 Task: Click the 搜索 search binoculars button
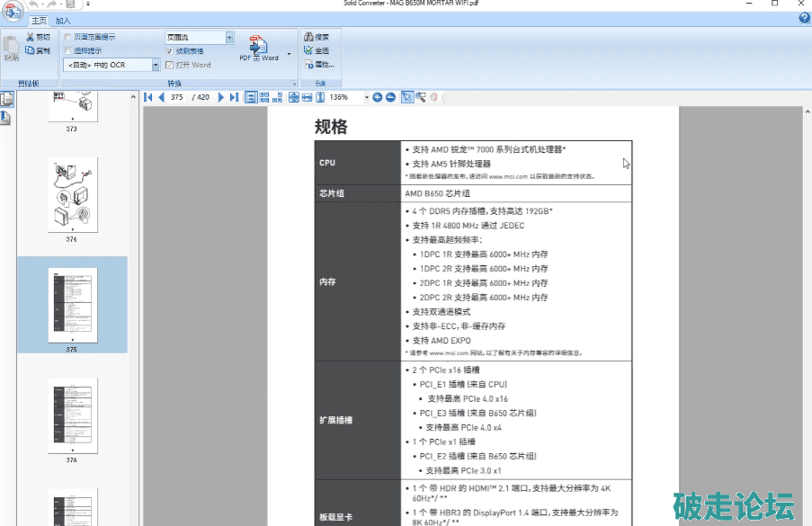[317, 37]
